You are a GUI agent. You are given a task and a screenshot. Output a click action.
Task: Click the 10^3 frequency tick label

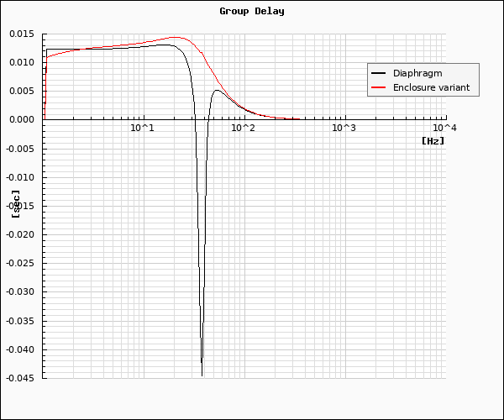(x=343, y=128)
